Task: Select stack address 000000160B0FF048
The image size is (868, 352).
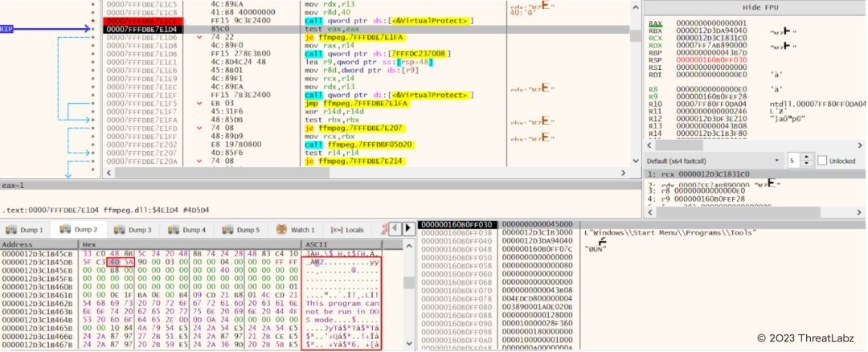Action: coord(457,250)
